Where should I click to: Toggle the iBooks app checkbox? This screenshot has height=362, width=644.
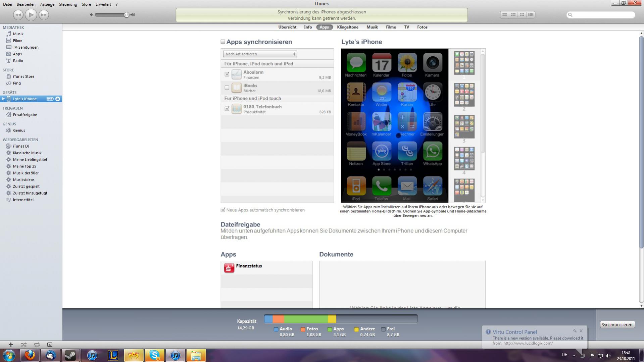[x=227, y=88]
